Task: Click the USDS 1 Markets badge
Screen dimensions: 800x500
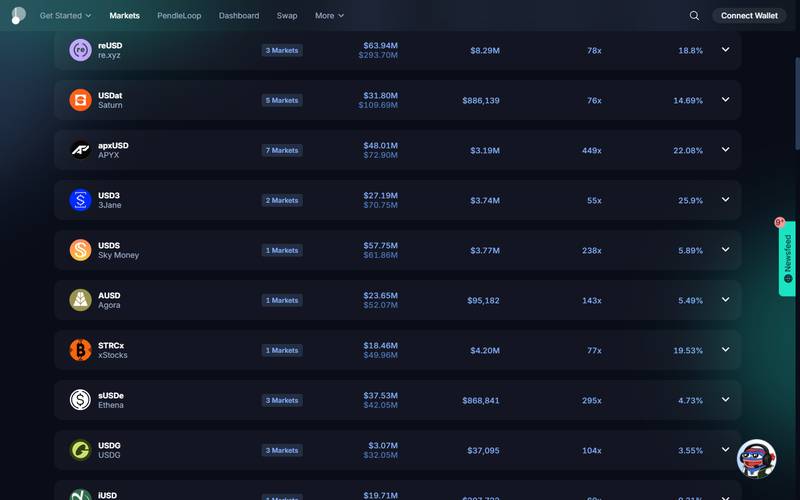Action: click(282, 251)
